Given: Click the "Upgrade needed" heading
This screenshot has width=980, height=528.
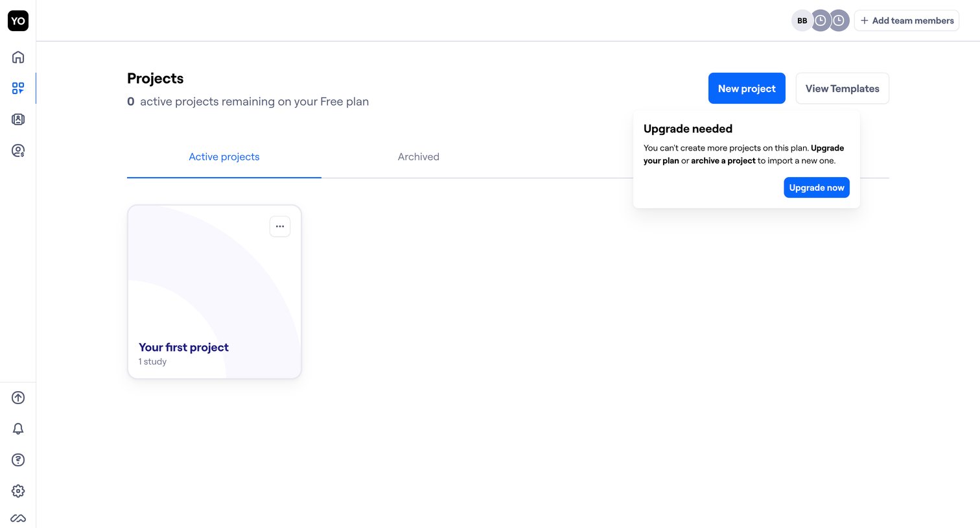Looking at the screenshot, I should 688,128.
